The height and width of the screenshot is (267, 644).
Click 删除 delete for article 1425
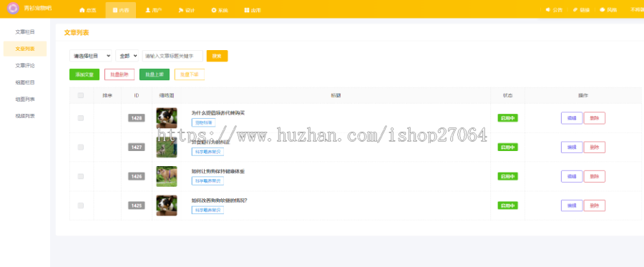[595, 205]
